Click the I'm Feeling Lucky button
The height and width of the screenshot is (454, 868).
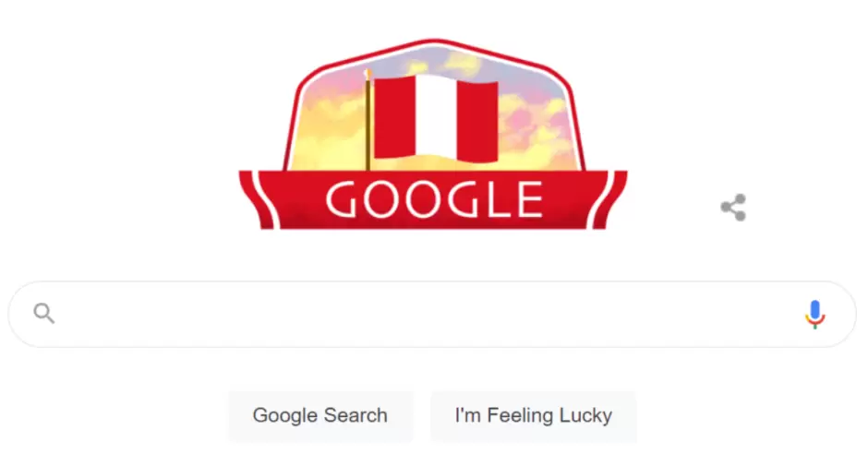[x=534, y=416]
